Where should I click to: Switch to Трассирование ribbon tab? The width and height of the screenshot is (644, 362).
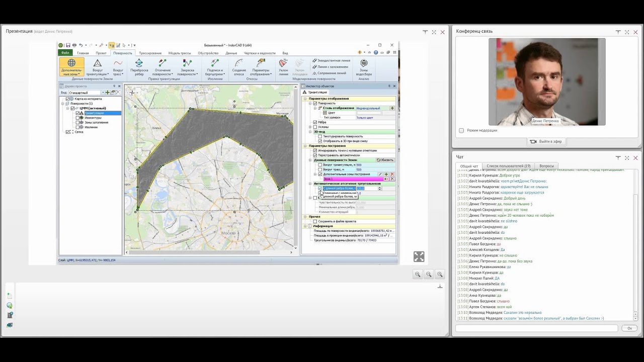[x=150, y=53]
